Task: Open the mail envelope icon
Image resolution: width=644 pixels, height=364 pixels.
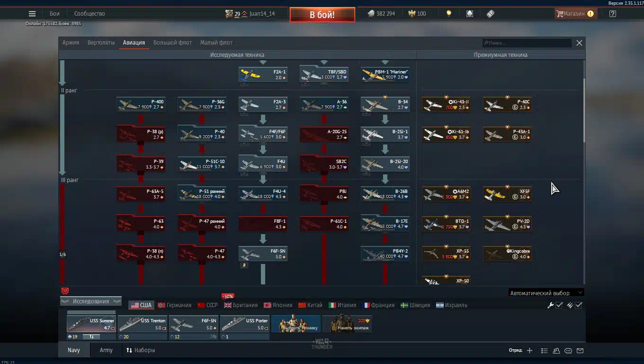Action: pyautogui.click(x=580, y=351)
